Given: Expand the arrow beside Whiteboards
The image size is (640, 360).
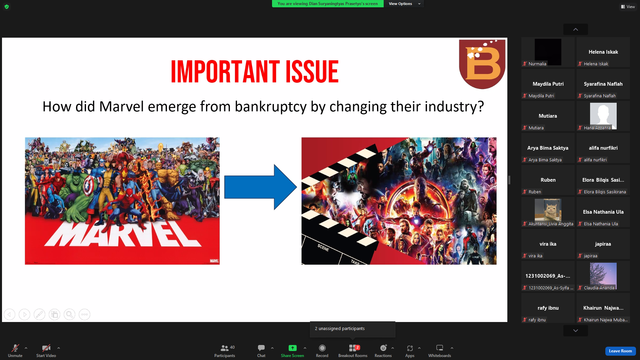Looking at the screenshot, I should pos(451,348).
